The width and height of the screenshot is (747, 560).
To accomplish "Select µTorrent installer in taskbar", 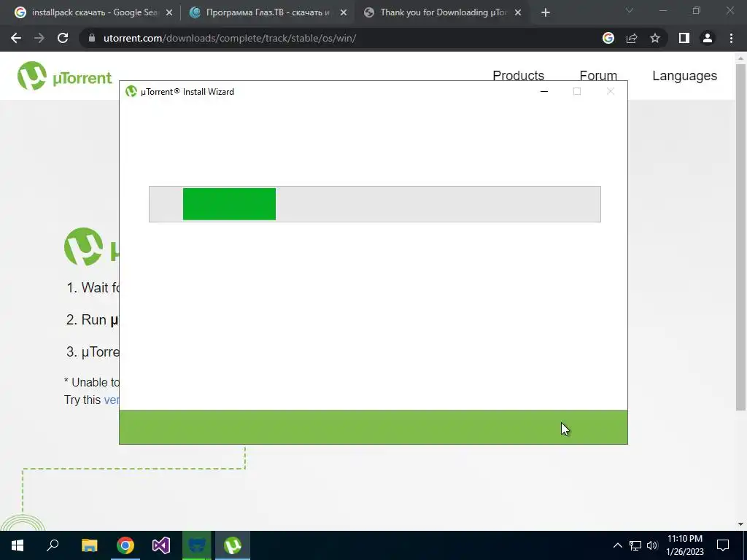I will (233, 545).
